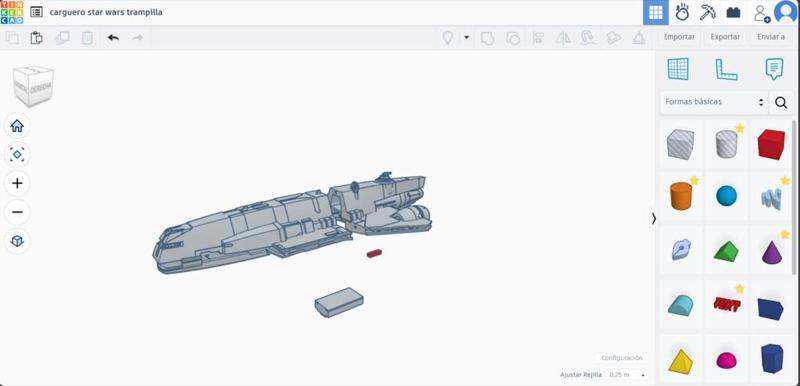
Task: Open the visibility dropdown arrow next to lightbulb
Action: tap(466, 38)
